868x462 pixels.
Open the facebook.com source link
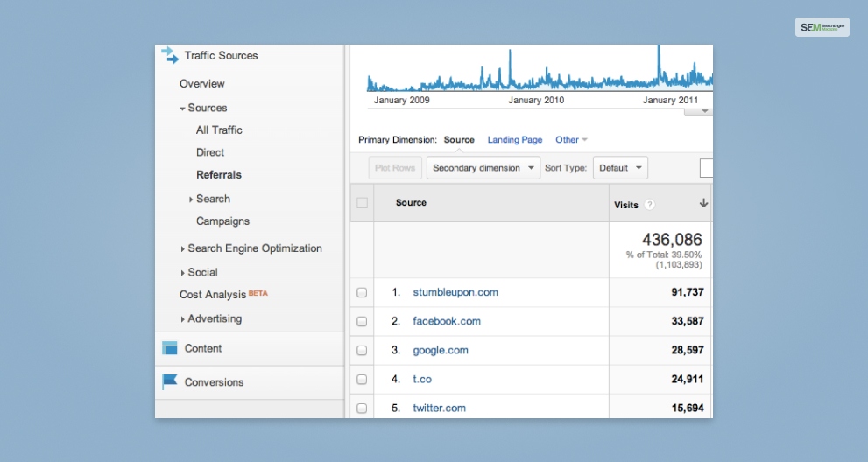447,321
